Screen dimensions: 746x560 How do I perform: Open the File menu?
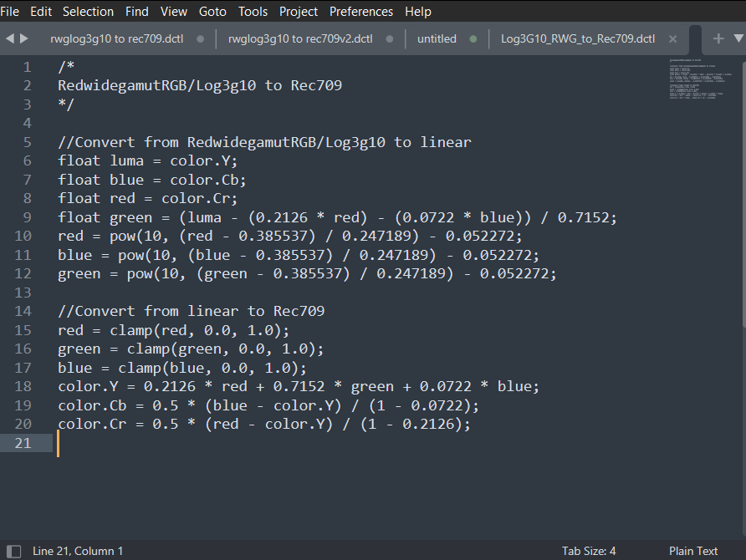click(9, 12)
